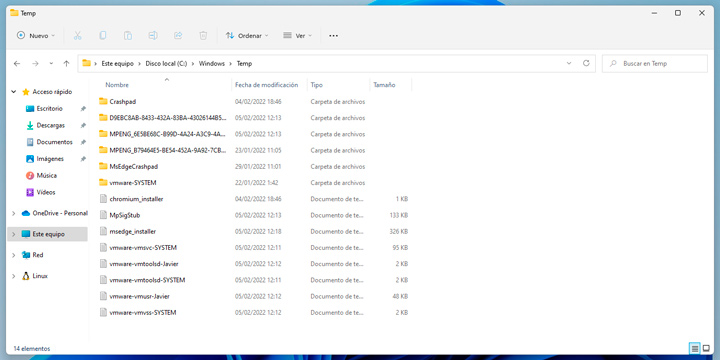Screen dimensions: 720x360
Task: Select the msedge_installer file
Action: tap(133, 231)
